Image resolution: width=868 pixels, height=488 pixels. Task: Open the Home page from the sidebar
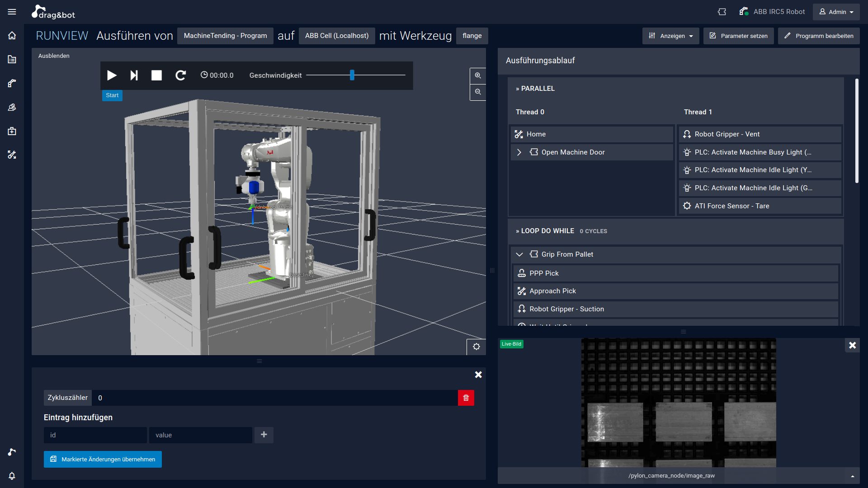pyautogui.click(x=12, y=35)
